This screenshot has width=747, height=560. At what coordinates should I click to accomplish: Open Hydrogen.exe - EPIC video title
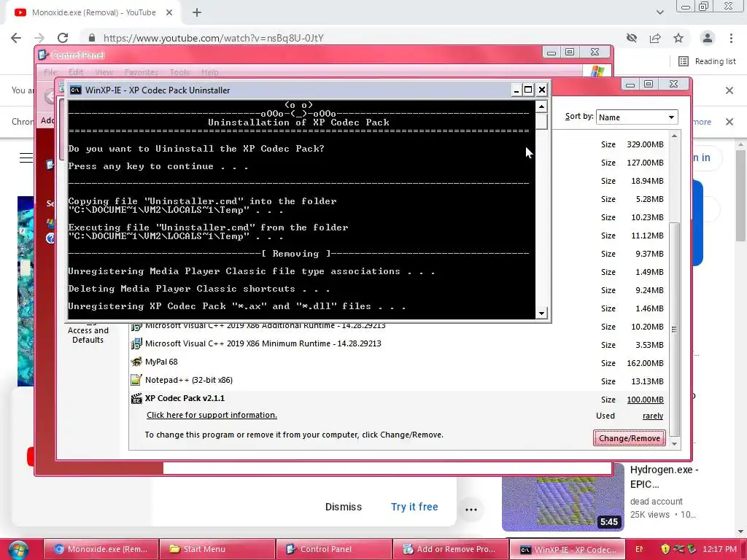[664, 477]
